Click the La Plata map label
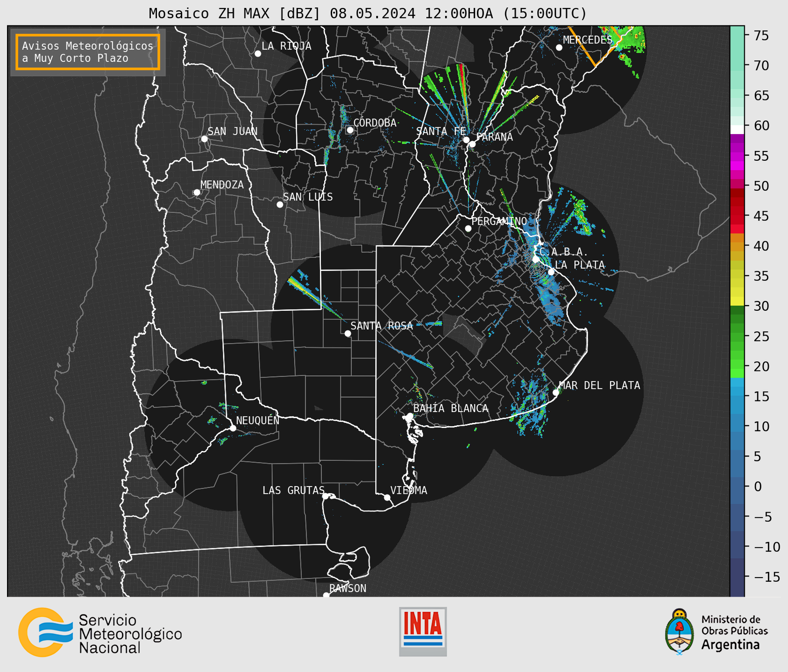This screenshot has height=672, width=788. tap(580, 265)
